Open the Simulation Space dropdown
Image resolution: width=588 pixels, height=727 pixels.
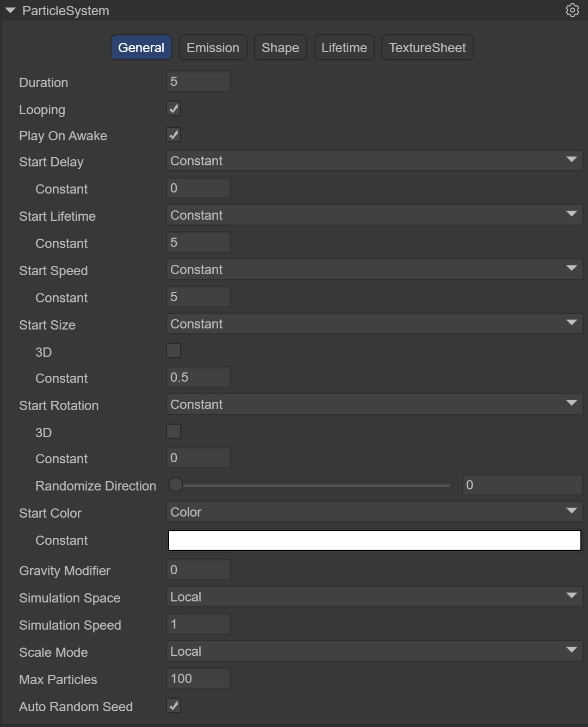click(x=374, y=597)
